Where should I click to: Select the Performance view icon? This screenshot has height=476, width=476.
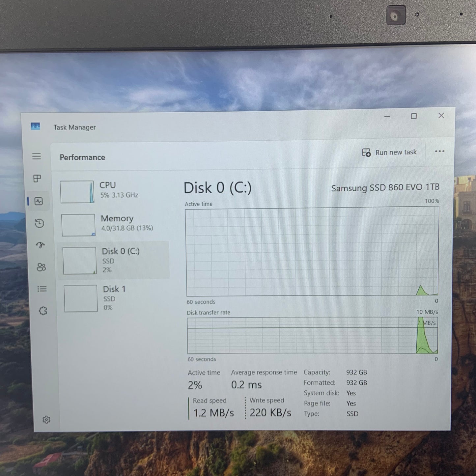[39, 201]
